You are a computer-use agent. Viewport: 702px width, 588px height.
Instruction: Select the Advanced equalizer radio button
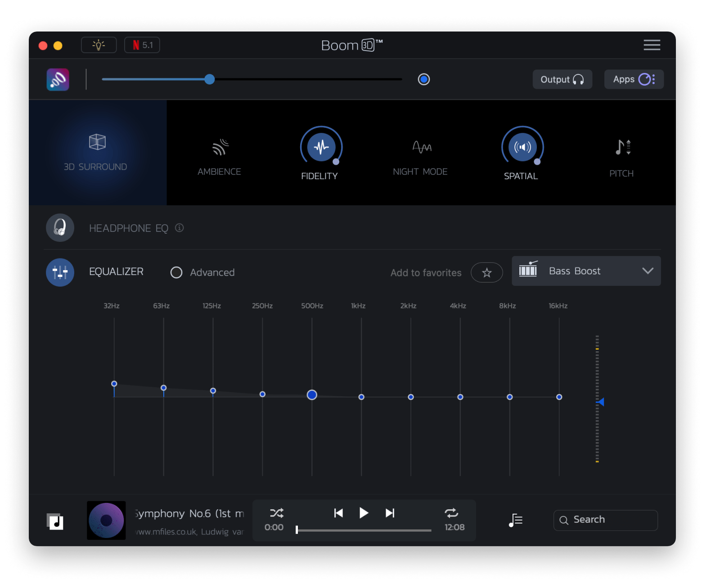point(176,272)
